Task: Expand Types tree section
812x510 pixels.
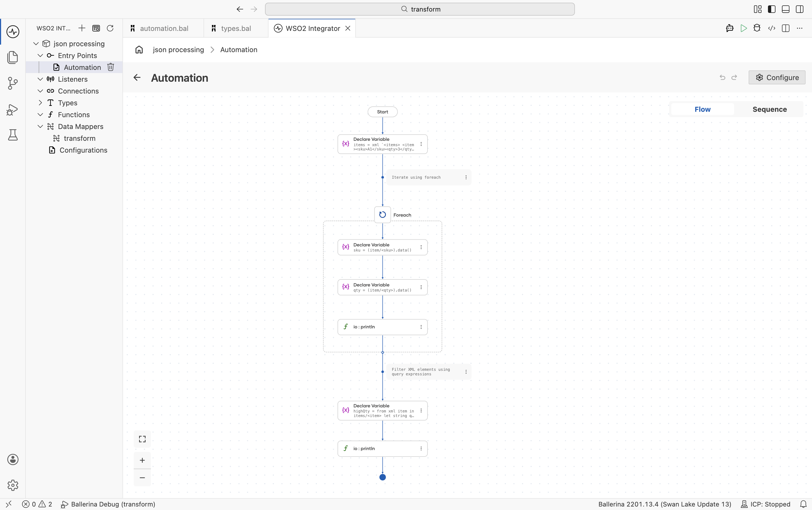Action: click(40, 103)
